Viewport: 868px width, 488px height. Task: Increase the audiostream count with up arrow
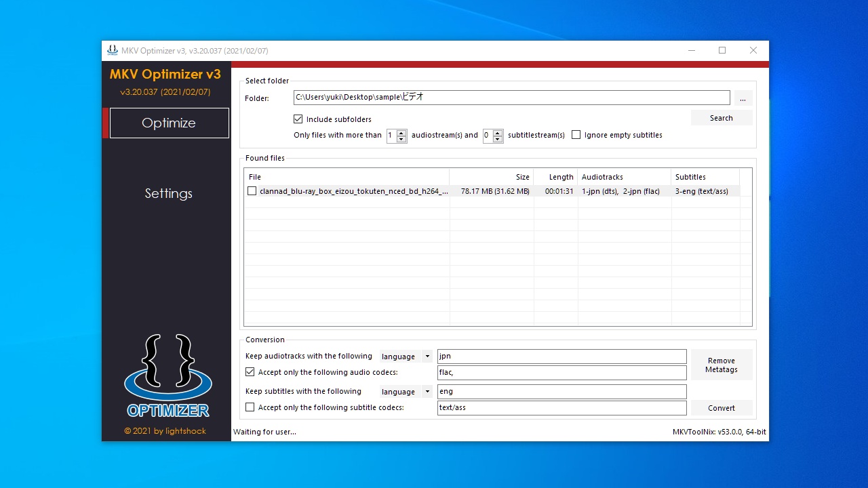[401, 132]
